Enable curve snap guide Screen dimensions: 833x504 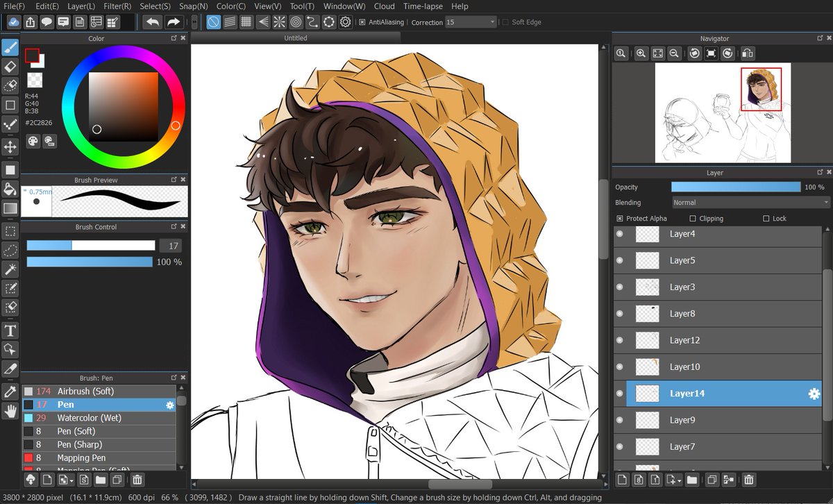pos(312,22)
